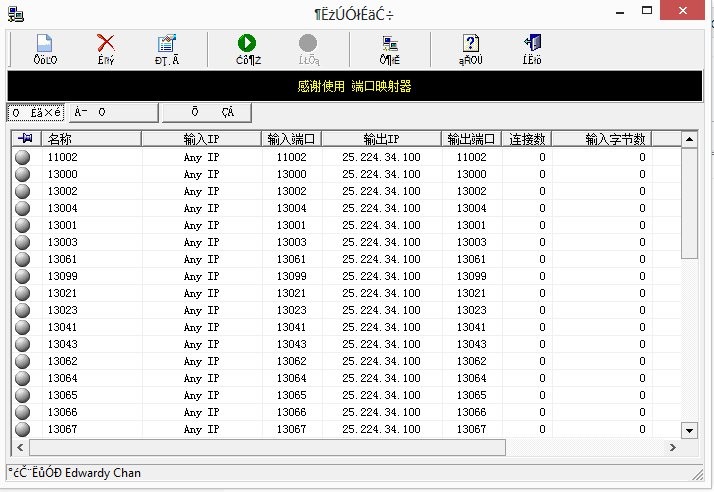Click the window title text

[354, 15]
